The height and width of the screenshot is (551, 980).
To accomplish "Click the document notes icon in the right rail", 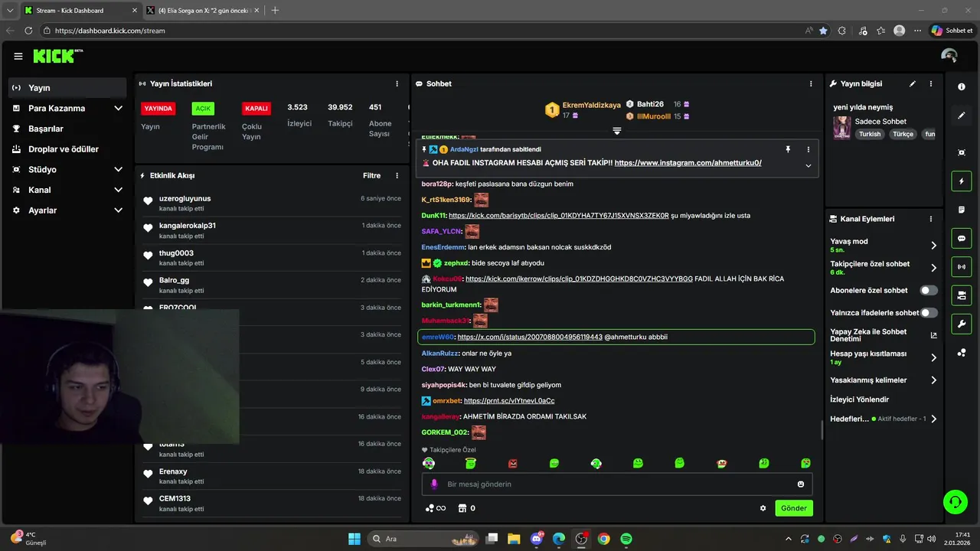I will [962, 210].
